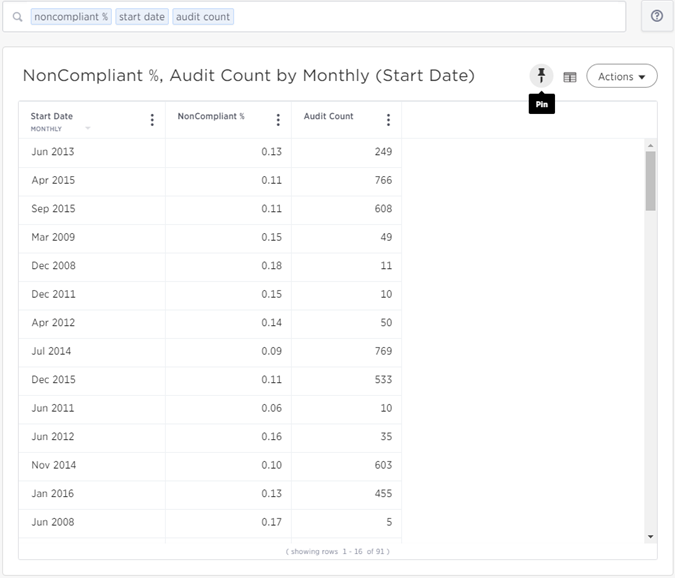The height and width of the screenshot is (578, 675).
Task: Sort by Audit Count column header
Action: 328,116
